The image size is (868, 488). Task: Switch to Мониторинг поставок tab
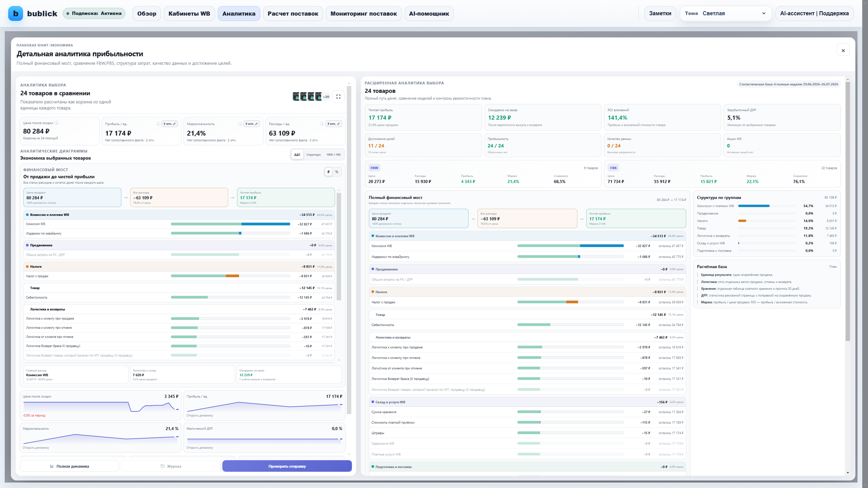point(363,14)
